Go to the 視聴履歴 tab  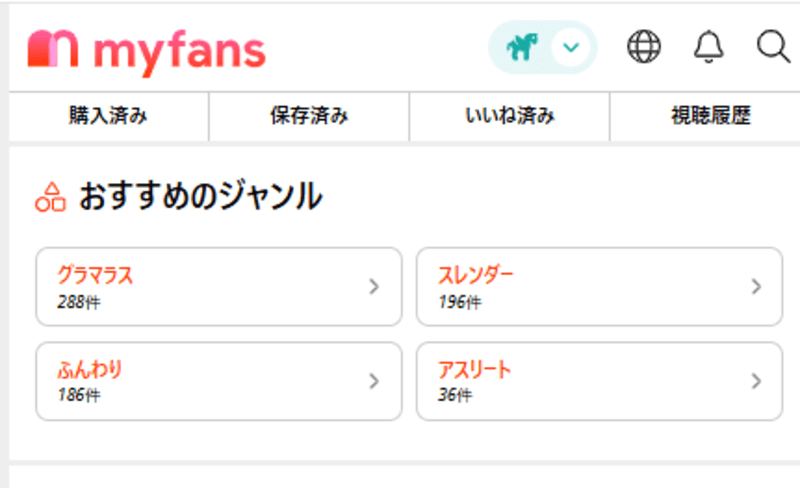click(x=710, y=117)
